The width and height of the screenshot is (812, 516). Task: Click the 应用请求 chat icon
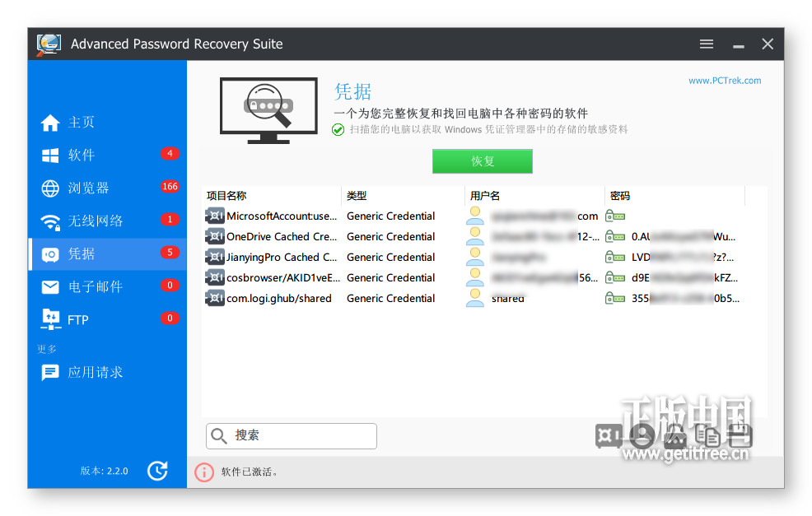coord(50,373)
